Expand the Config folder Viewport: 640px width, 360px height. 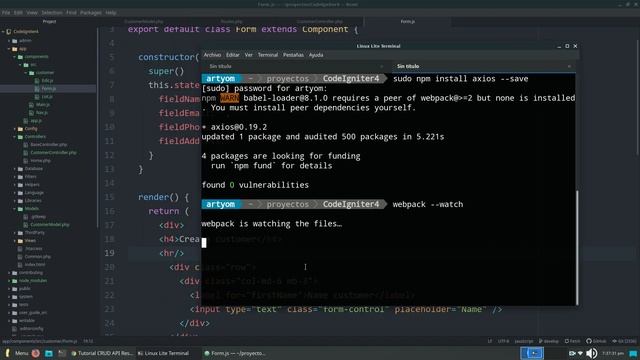tap(15, 129)
